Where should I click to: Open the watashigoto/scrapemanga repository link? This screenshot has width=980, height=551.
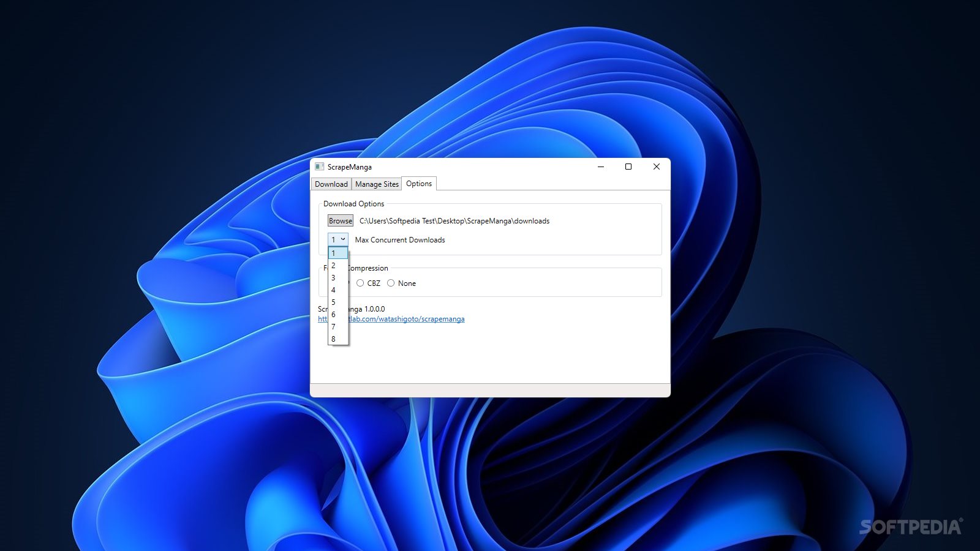click(x=407, y=319)
